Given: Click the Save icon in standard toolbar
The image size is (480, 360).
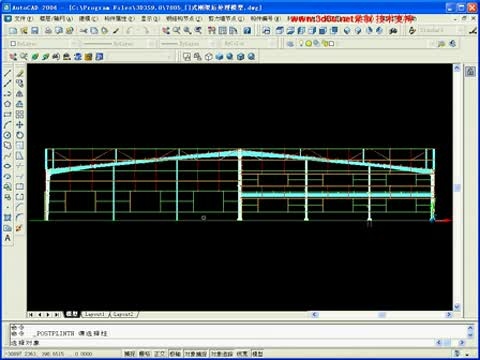Looking at the screenshot, I should pyautogui.click(x=34, y=31).
